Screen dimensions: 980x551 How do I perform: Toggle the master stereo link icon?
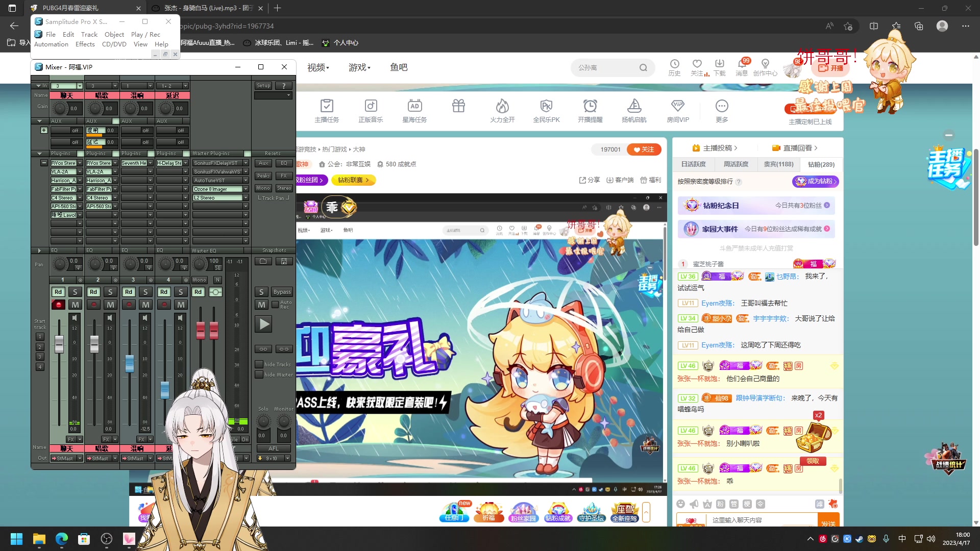tap(216, 292)
